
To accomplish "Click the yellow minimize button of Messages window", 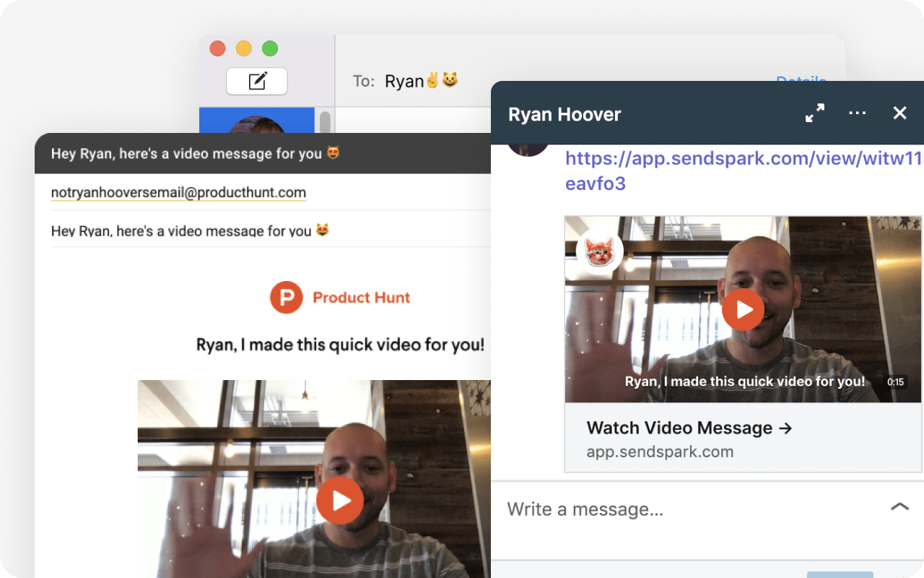I will click(244, 48).
